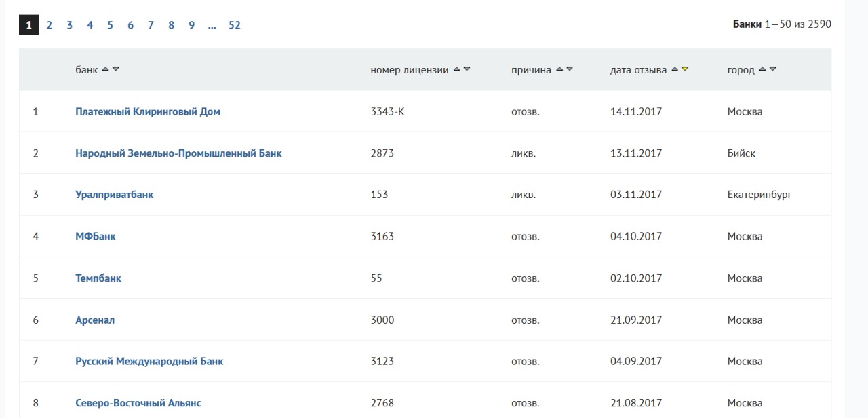Click номер лицензии column header label
The image size is (868, 418).
pos(410,70)
